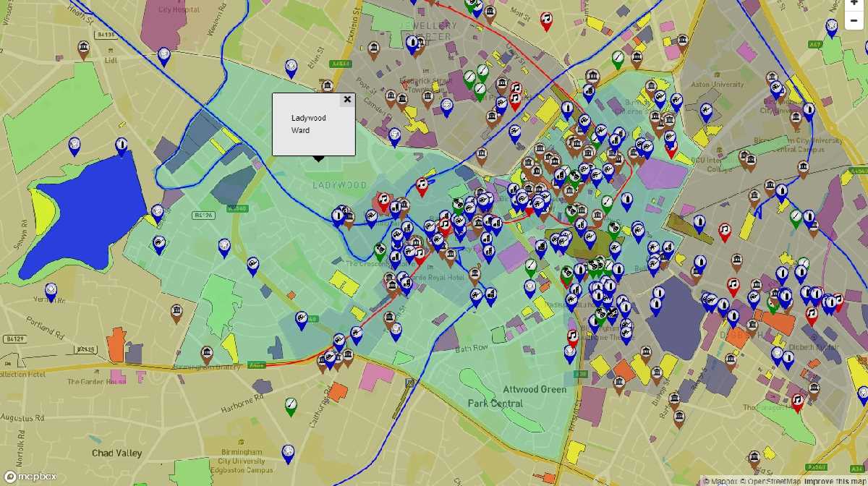Screen dimensions: 868x486
Task: Click the brown museum marker near Lidl
Action: pyautogui.click(x=83, y=48)
